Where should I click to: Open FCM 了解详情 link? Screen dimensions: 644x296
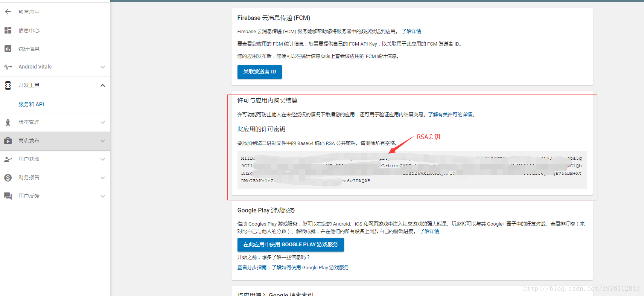411,31
